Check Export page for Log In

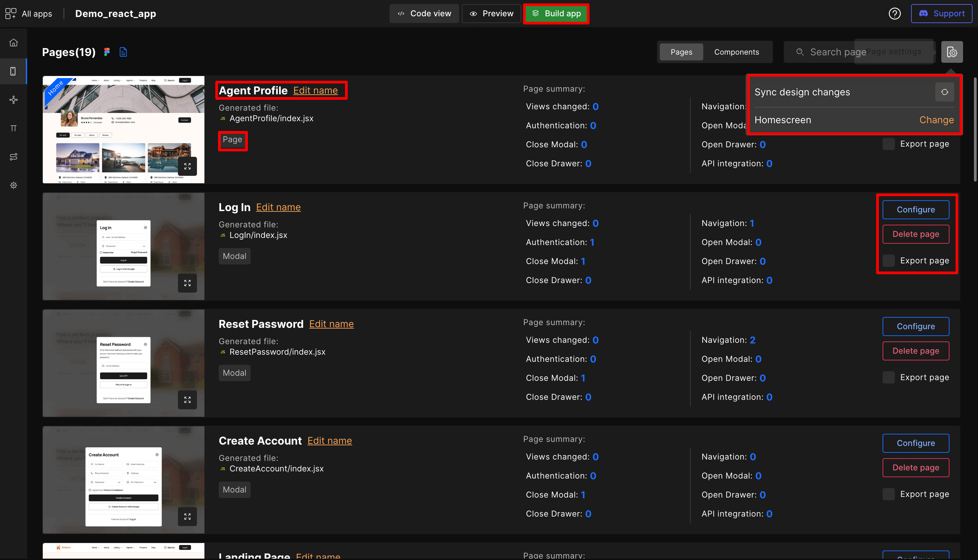click(888, 260)
